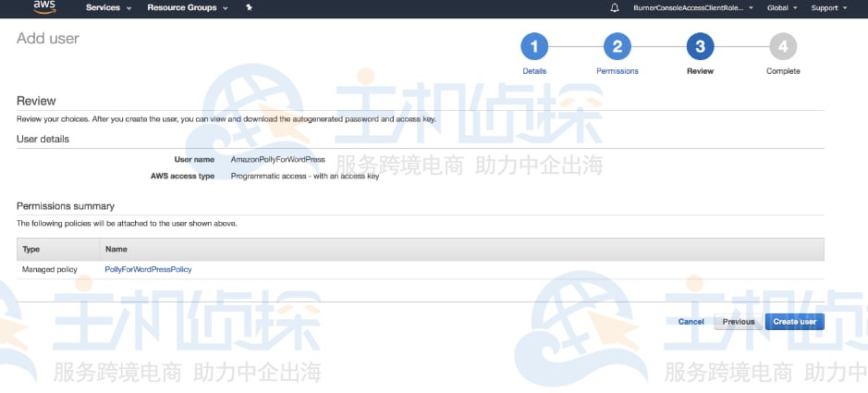Viewport: 868px width, 393px height.
Task: Click the Details step label
Action: click(x=534, y=71)
